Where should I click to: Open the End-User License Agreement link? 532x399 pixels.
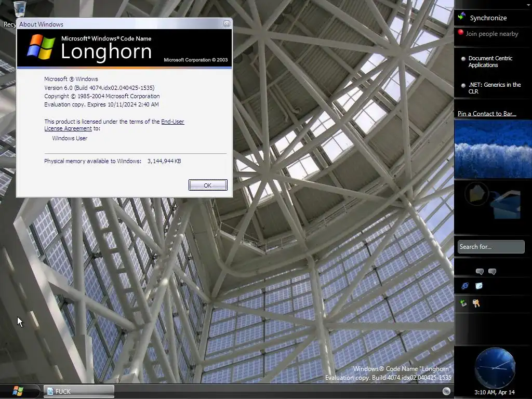coord(114,125)
